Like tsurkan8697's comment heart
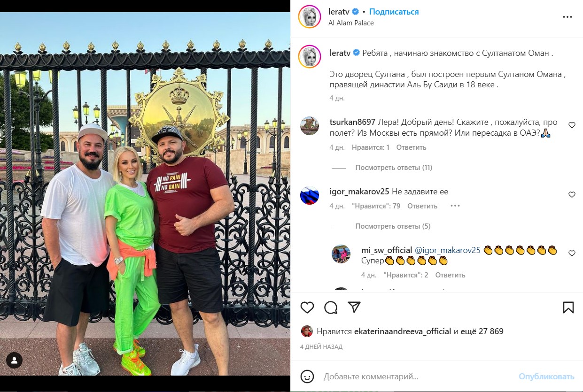 (x=572, y=125)
